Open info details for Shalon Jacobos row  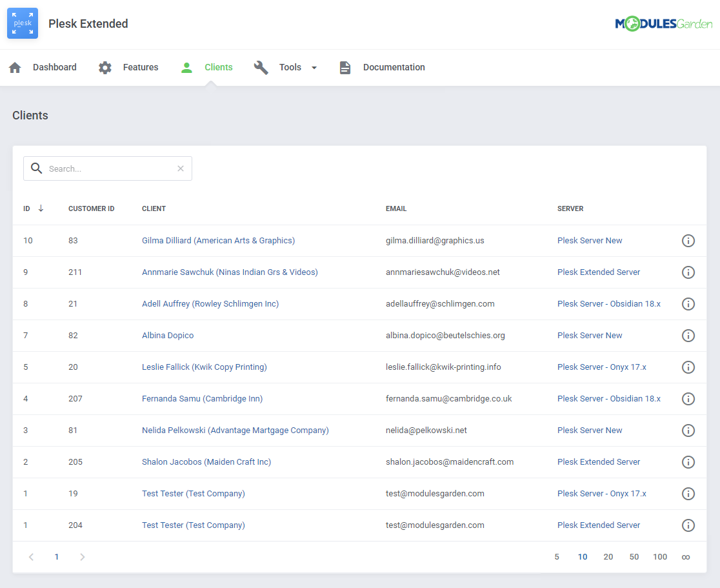click(688, 462)
